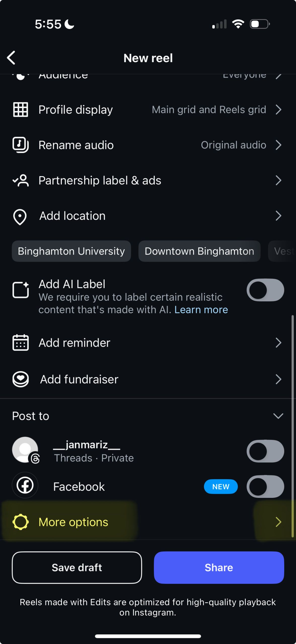Open Profile display chevron options

tap(278, 110)
